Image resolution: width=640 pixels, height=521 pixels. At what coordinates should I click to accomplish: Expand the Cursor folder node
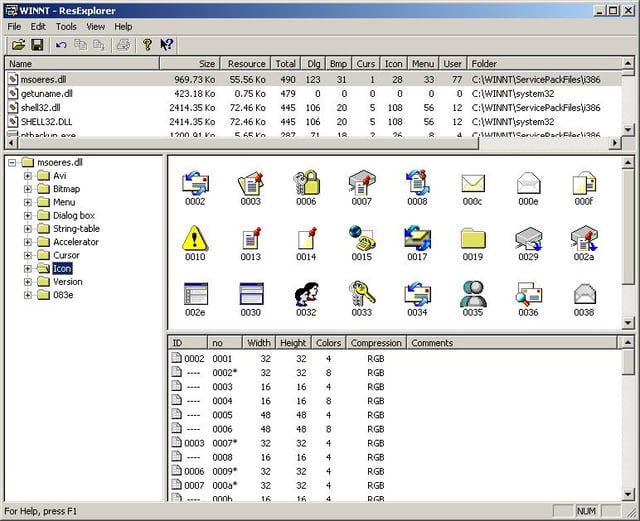[x=27, y=255]
